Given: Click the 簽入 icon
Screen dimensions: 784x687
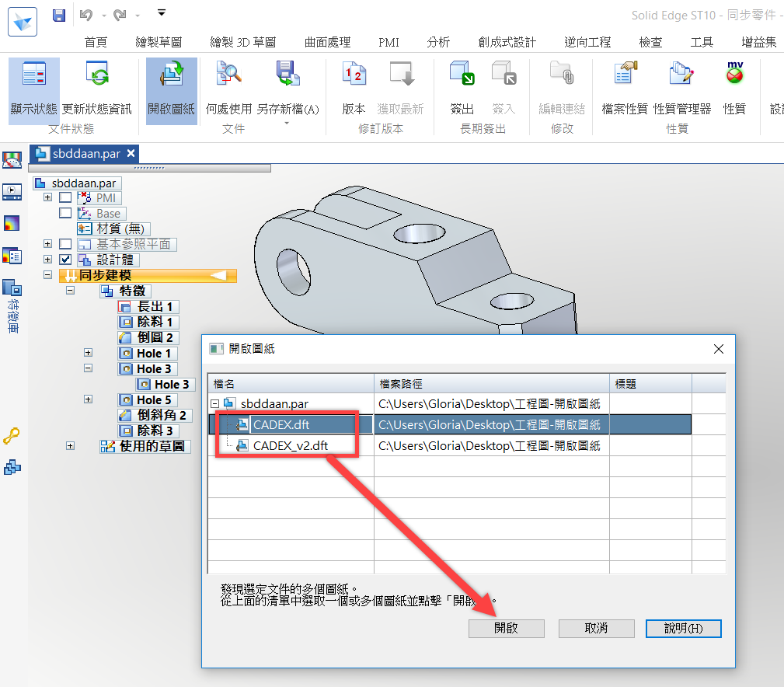Looking at the screenshot, I should (504, 74).
